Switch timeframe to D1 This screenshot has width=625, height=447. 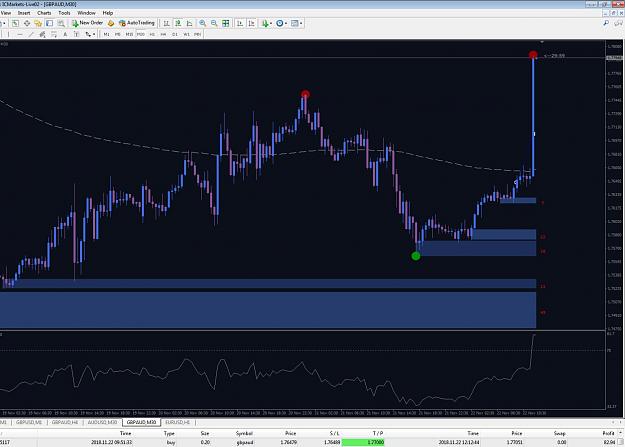175,35
